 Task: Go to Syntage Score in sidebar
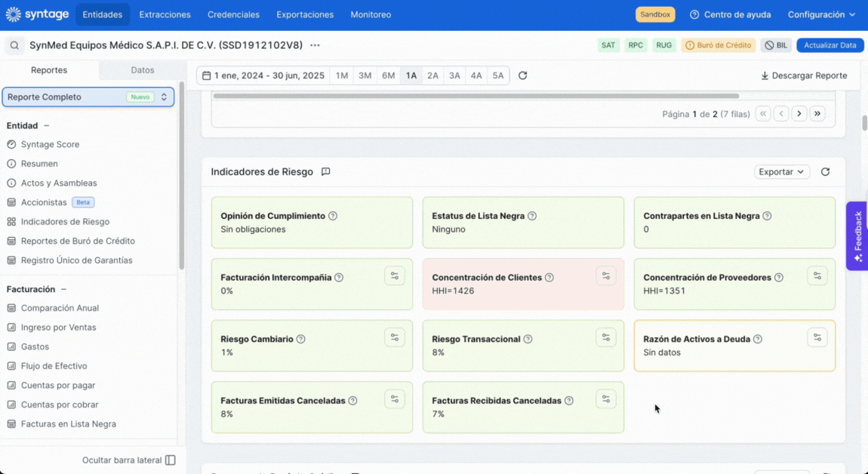51,144
